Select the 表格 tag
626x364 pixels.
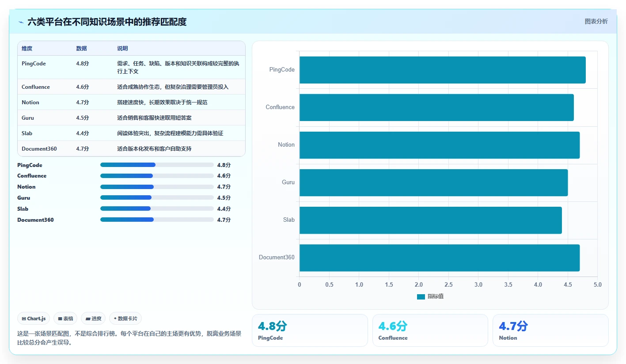pos(65,318)
